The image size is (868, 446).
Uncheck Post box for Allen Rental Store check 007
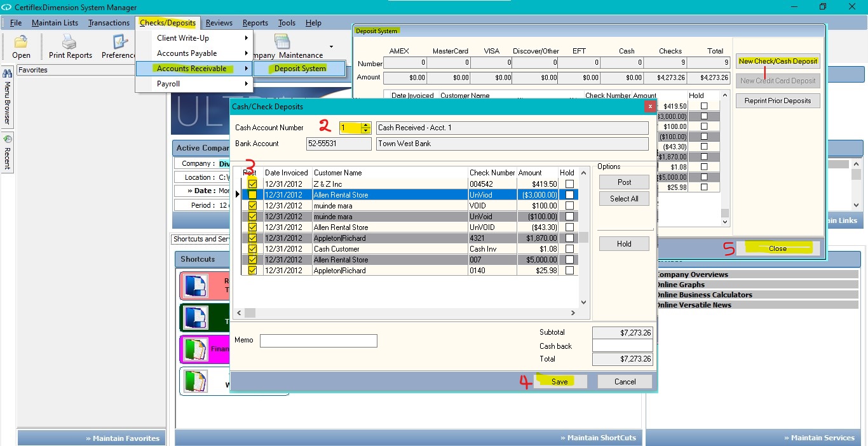pyautogui.click(x=252, y=260)
